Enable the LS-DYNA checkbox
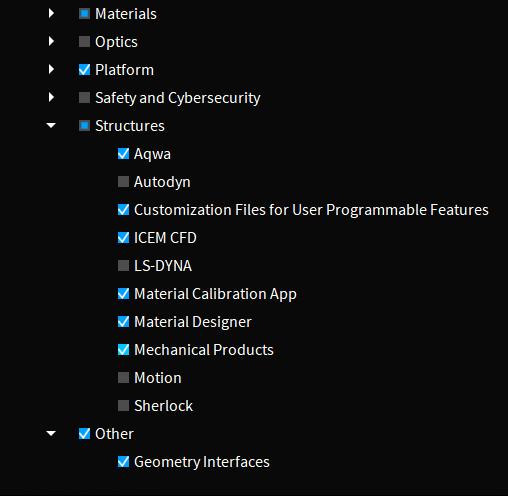 pos(123,266)
